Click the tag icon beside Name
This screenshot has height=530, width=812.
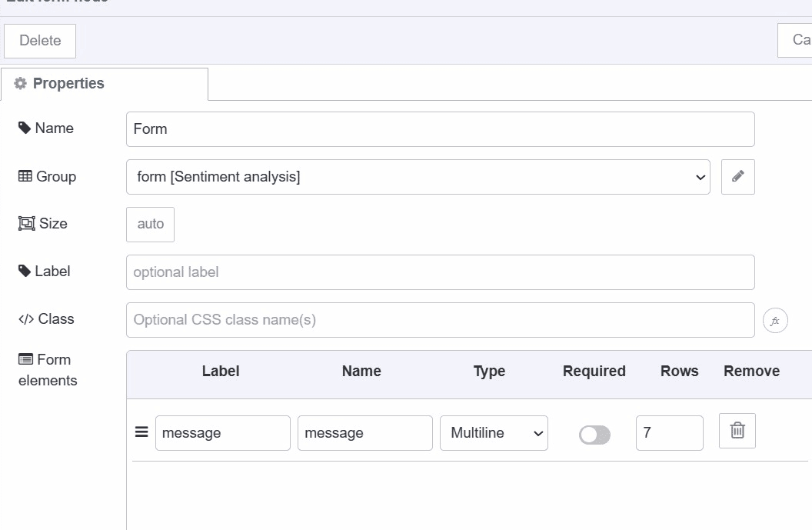pyautogui.click(x=24, y=128)
